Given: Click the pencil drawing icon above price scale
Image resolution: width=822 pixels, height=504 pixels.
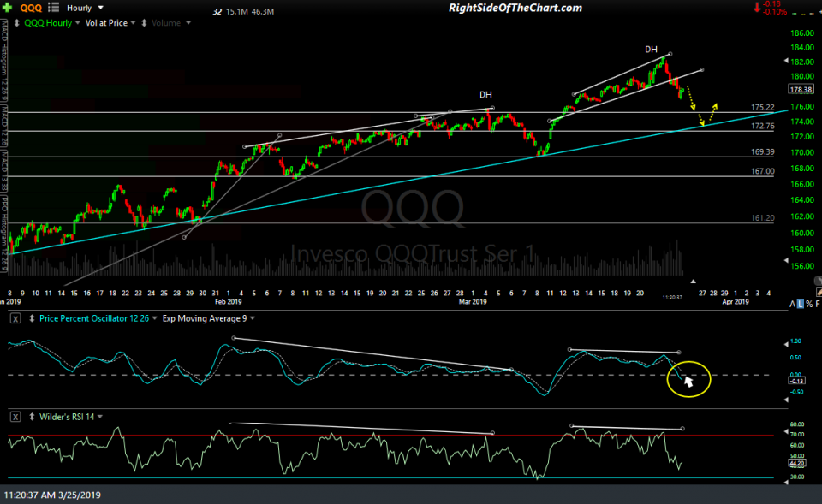Looking at the screenshot, I should (x=819, y=291).
